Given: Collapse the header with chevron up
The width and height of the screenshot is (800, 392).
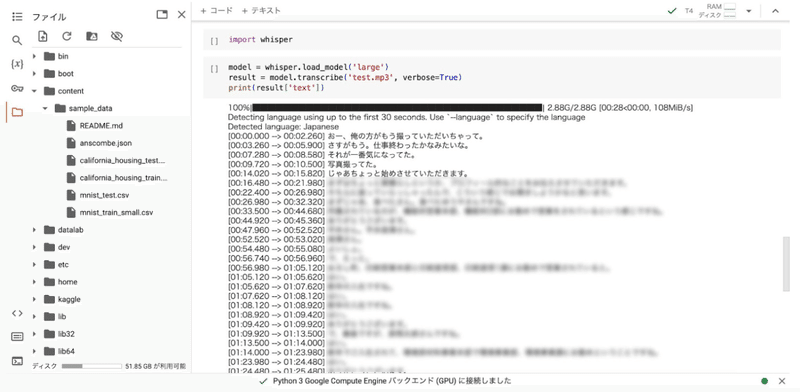Looking at the screenshot, I should (776, 11).
